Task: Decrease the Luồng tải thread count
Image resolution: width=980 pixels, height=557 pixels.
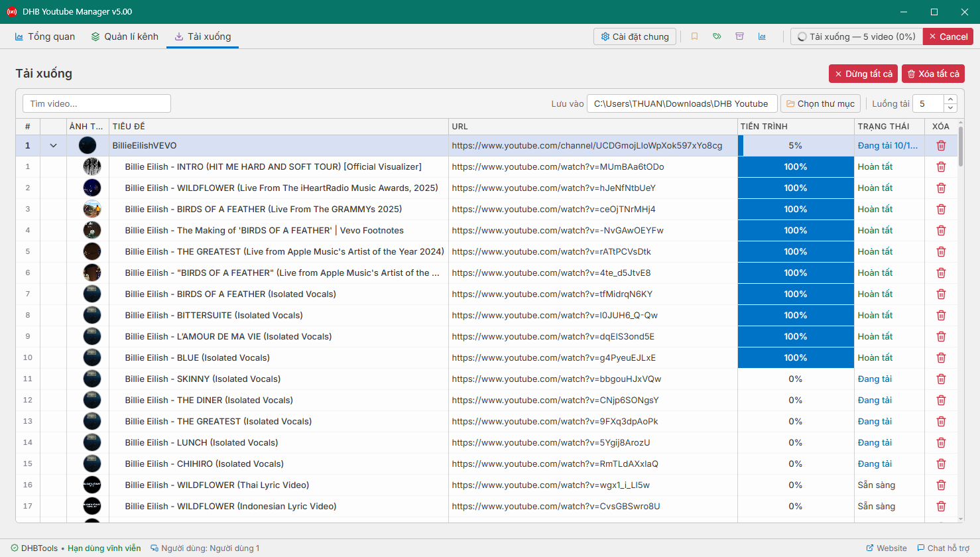Action: click(950, 107)
